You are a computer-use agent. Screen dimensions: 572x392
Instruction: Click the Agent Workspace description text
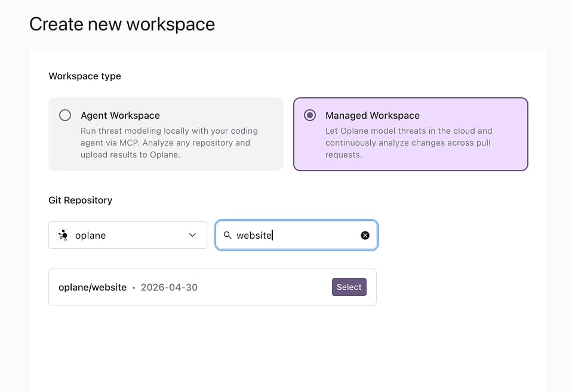coord(169,143)
